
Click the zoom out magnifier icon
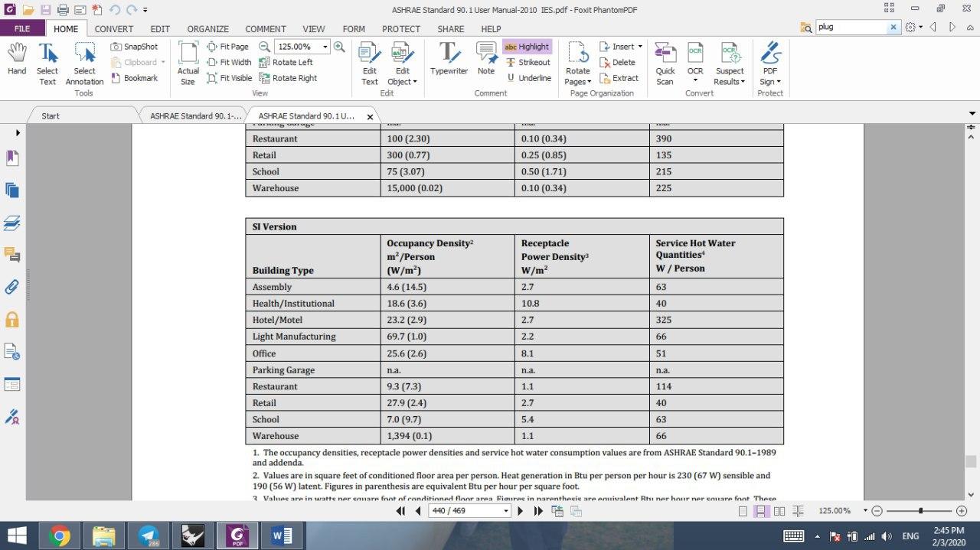coord(264,47)
